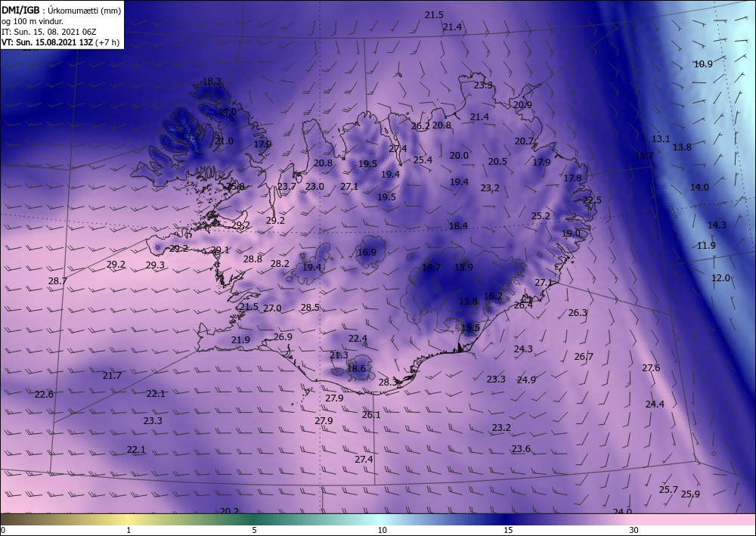Screen dimensions: 756x536
Task: Click the map value 11.9
Action: pyautogui.click(x=706, y=246)
